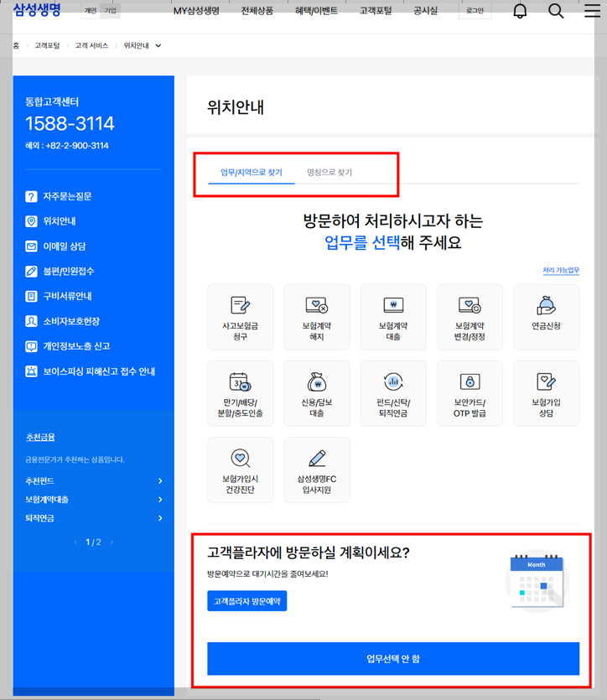Open 보이스피싱 피해신고 접수 안내 link

tap(99, 371)
